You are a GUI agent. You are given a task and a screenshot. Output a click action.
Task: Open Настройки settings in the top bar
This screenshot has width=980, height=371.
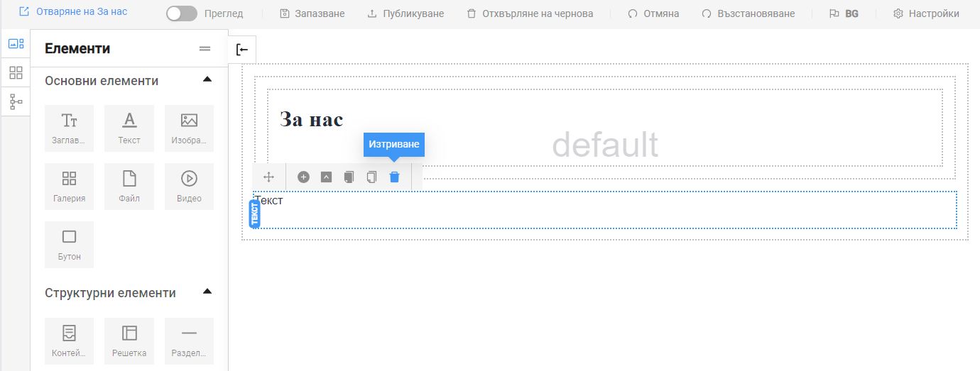pyautogui.click(x=925, y=13)
